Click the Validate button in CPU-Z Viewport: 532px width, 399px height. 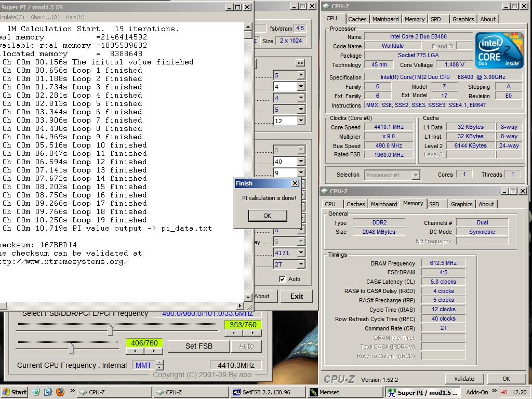pos(464,379)
